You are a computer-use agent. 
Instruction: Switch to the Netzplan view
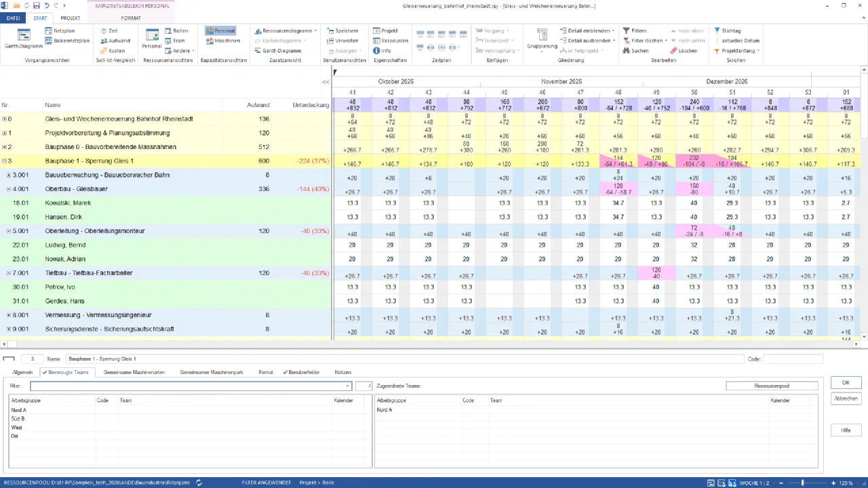point(60,31)
